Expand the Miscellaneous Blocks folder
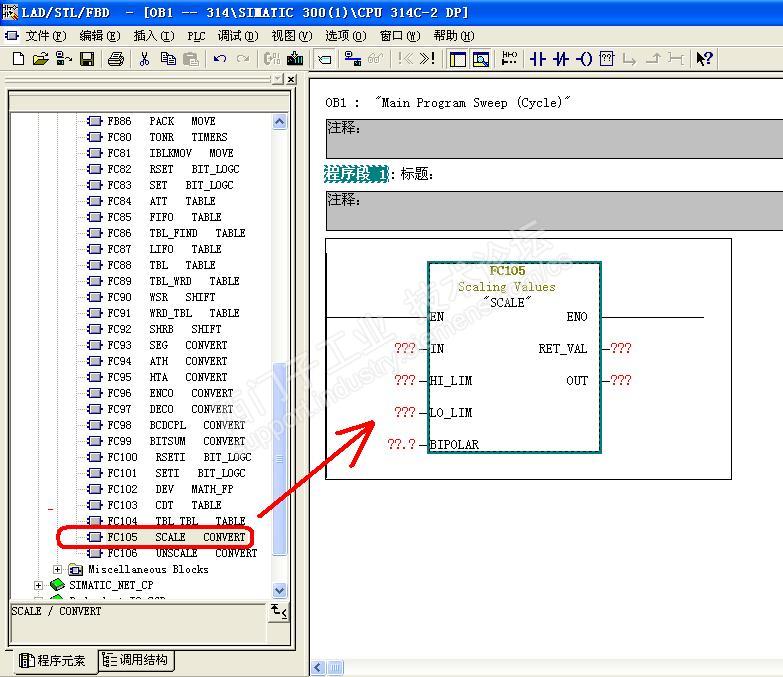Screen dimensions: 783x677 point(57,569)
